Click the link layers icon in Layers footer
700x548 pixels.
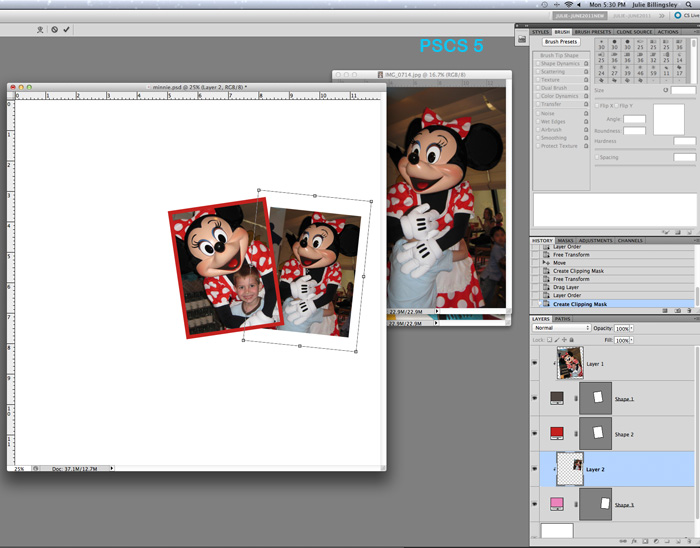tap(623, 541)
